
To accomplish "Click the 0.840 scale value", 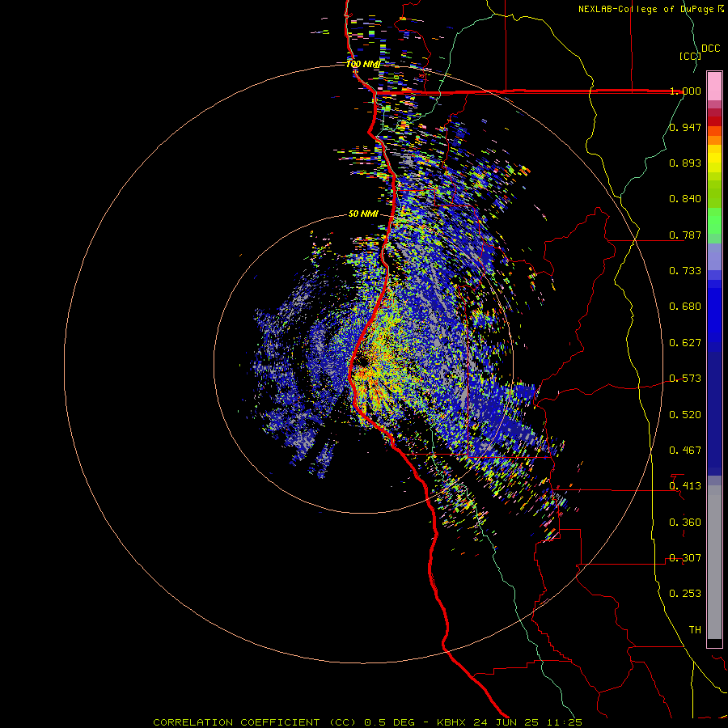I will point(685,199).
